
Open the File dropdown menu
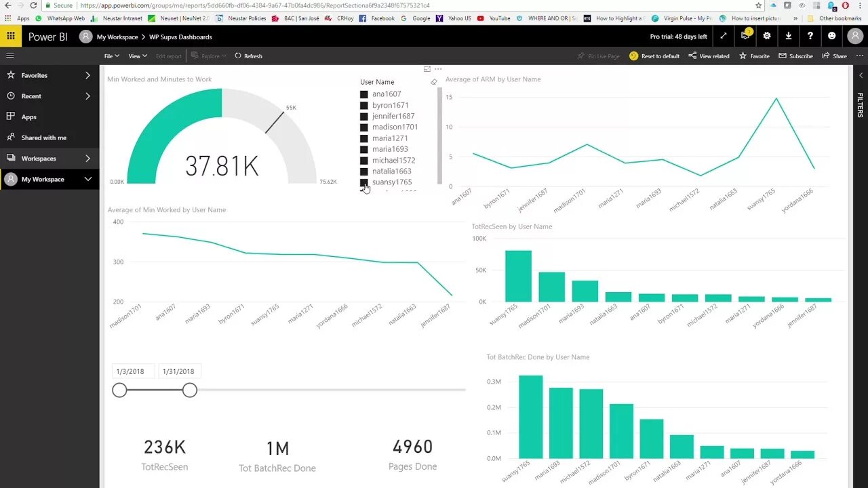pos(111,56)
